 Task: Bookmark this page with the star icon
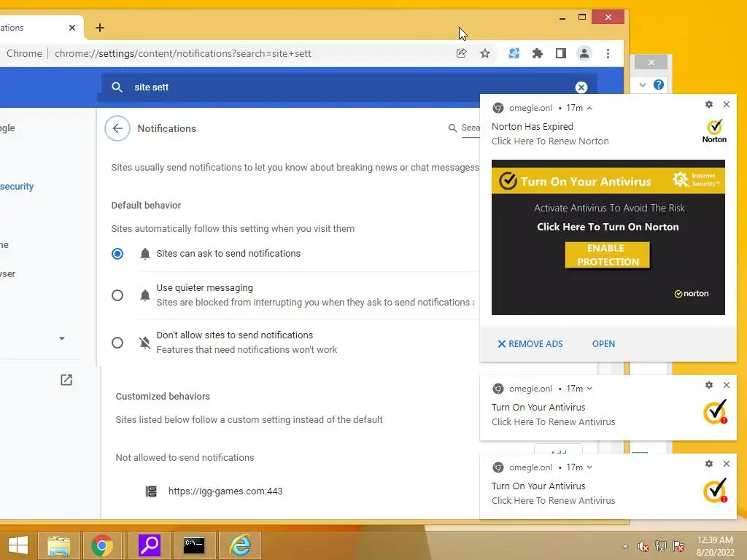pyautogui.click(x=485, y=53)
